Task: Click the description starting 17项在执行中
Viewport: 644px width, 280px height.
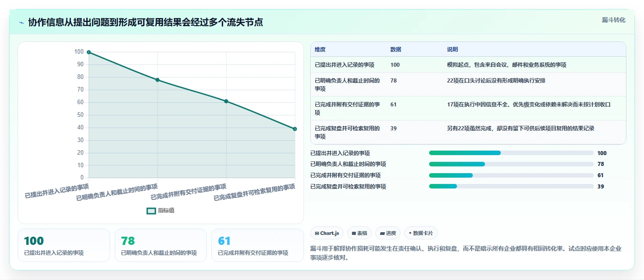Action: coord(529,105)
